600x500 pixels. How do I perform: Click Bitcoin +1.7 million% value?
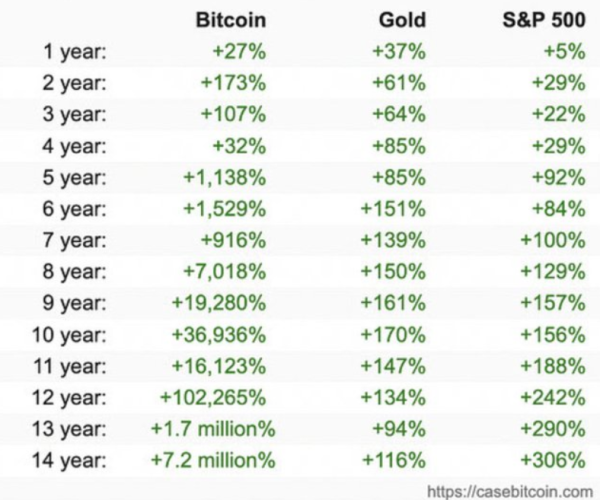pos(213,428)
